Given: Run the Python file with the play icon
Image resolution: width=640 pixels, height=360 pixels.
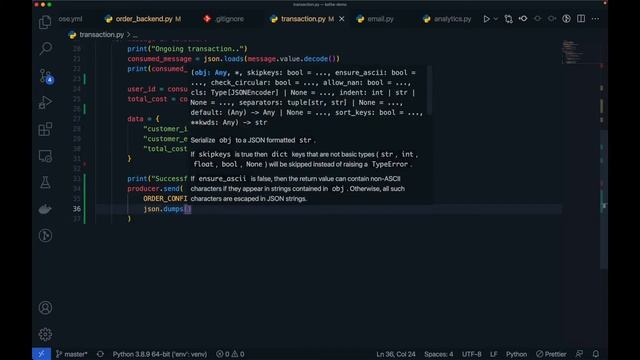Looking at the screenshot, I should tap(486, 19).
